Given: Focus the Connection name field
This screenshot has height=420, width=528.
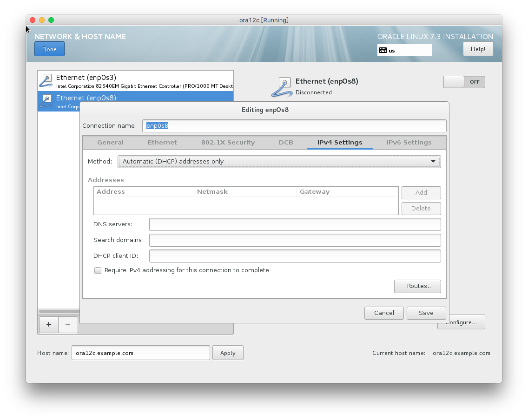Looking at the screenshot, I should [x=294, y=126].
